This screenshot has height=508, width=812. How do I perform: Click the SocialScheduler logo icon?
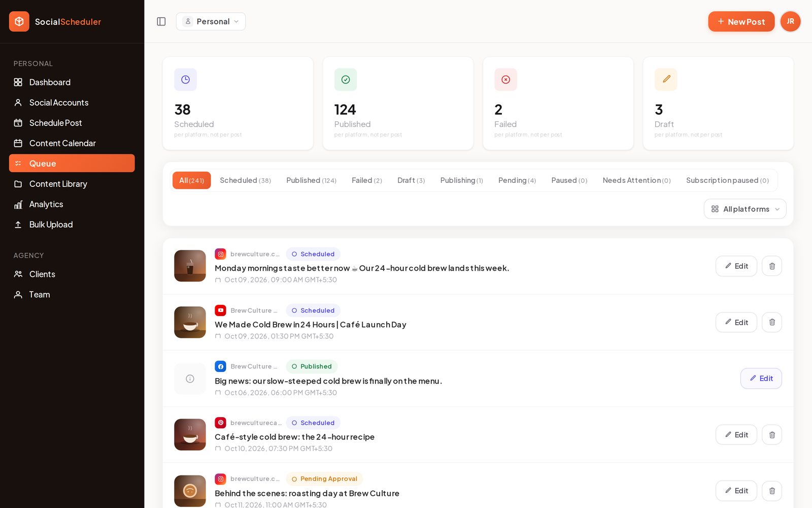(19, 21)
